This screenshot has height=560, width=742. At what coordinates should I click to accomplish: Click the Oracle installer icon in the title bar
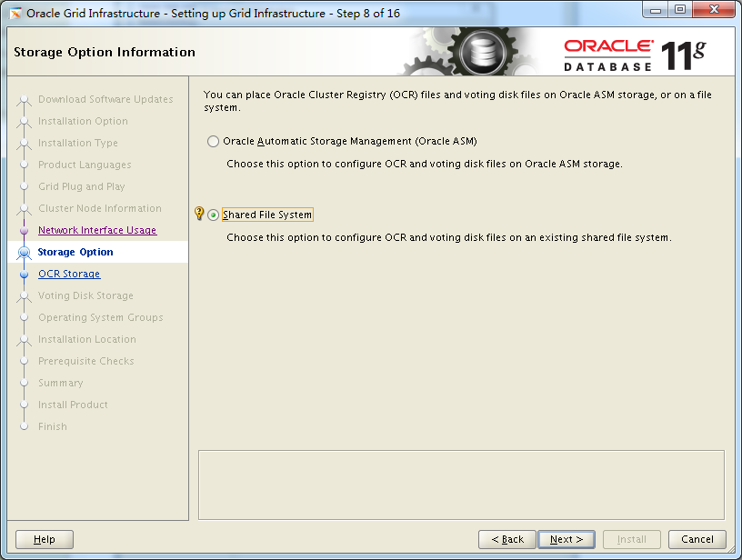click(x=15, y=14)
